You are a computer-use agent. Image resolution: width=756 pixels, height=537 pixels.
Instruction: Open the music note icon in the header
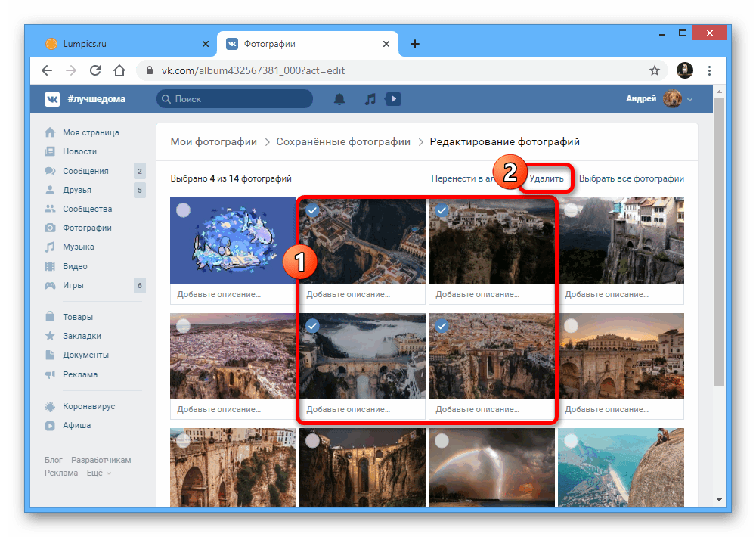pos(370,99)
